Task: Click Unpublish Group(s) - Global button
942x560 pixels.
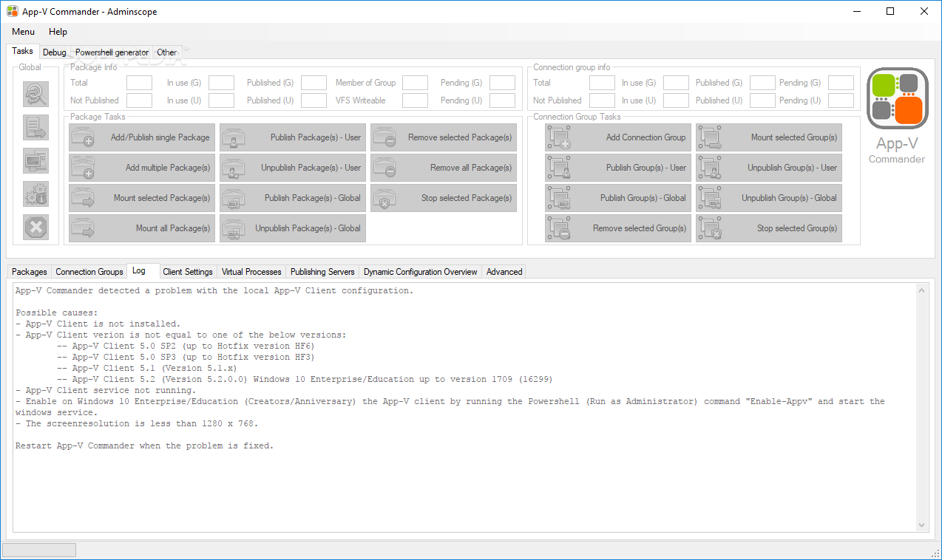Action: 769,198
